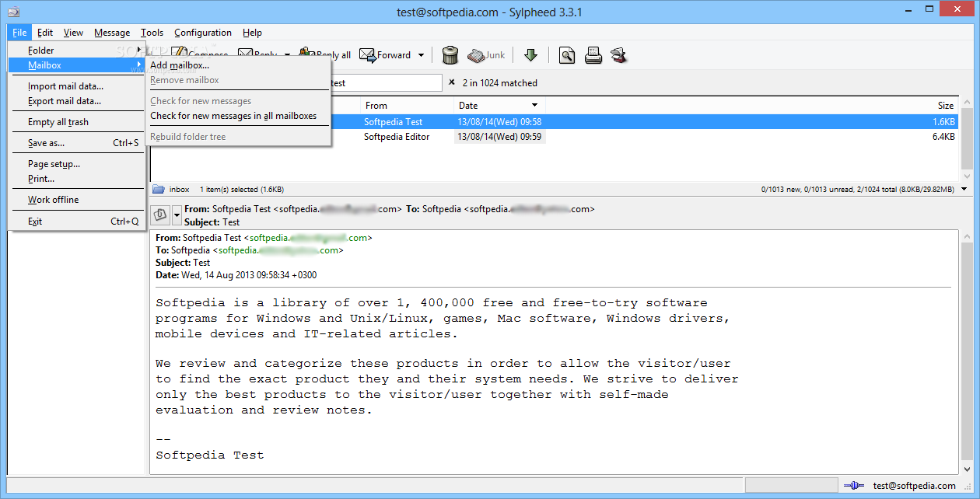
Task: Toggle the message list expander arrow
Action: pyautogui.click(x=964, y=189)
